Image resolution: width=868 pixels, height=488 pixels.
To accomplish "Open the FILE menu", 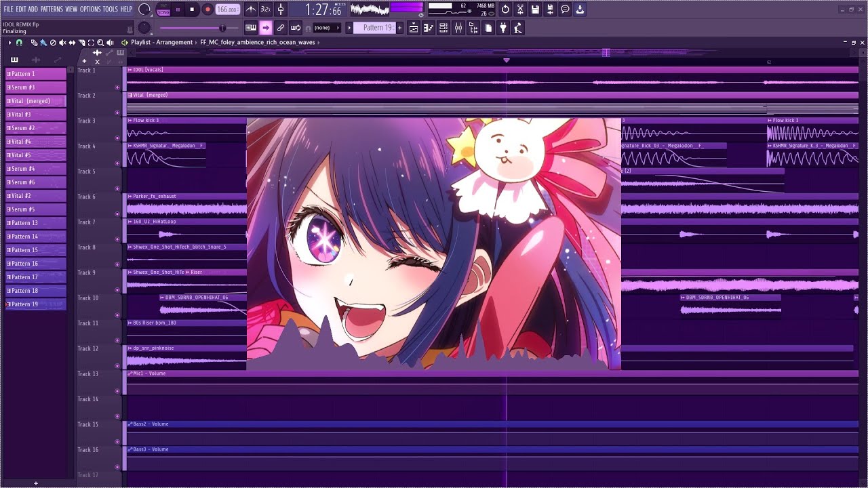I will tap(8, 9).
